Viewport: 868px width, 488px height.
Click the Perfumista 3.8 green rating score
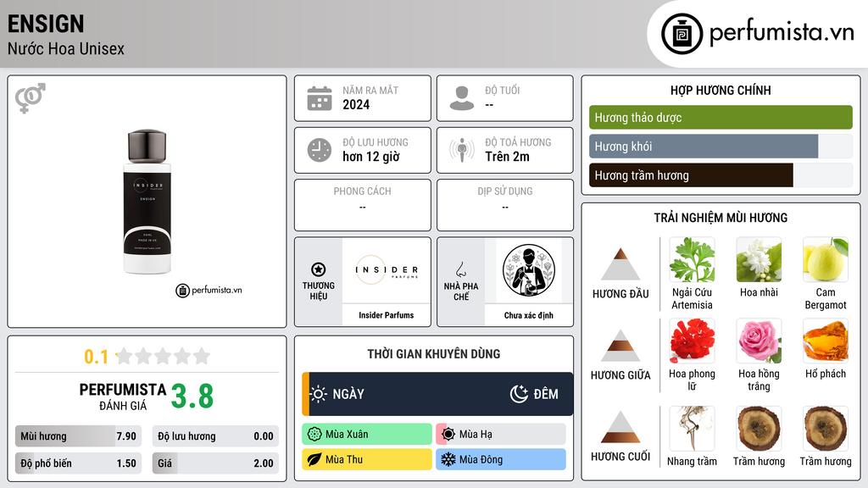tap(192, 396)
